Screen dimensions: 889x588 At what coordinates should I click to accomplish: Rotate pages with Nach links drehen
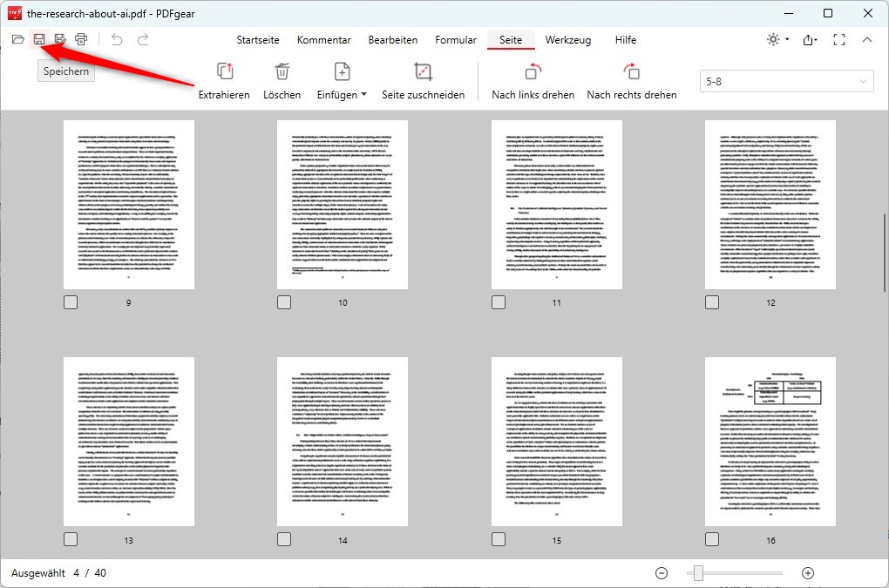[533, 78]
